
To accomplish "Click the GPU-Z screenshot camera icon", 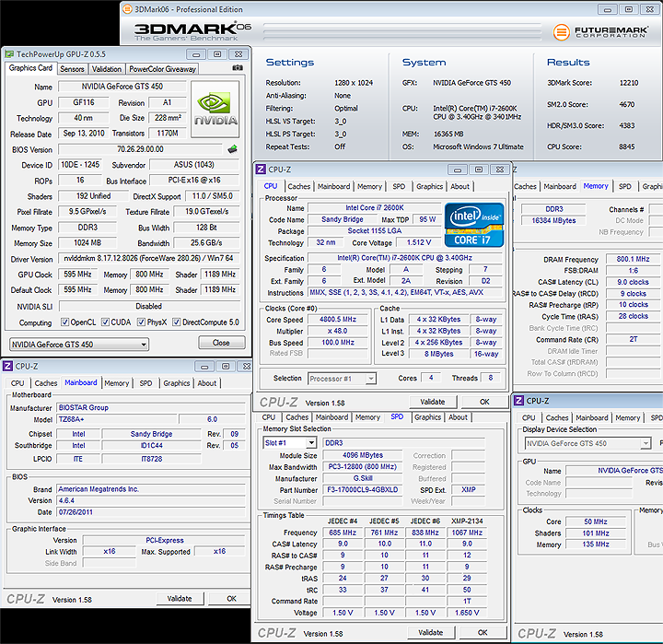I will (238, 67).
